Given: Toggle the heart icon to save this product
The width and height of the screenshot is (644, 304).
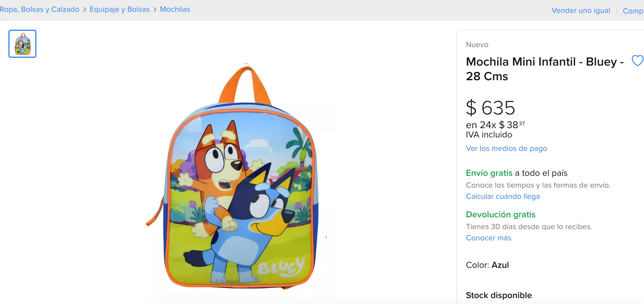Looking at the screenshot, I should [638, 61].
